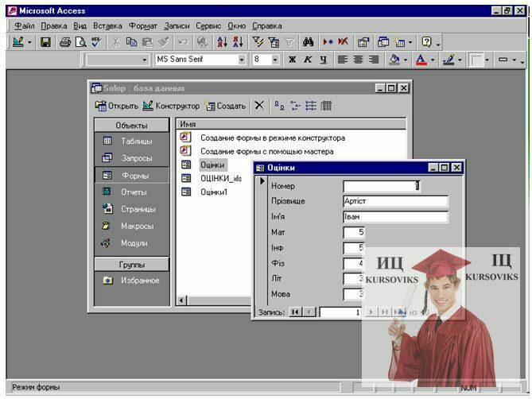Open the Формат menu
Image resolution: width=532 pixels, height=399 pixels.
pos(143,25)
